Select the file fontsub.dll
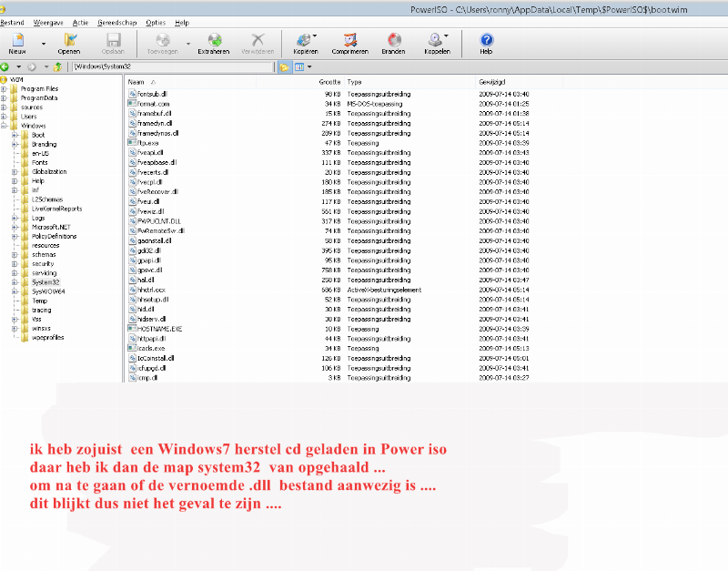The height and width of the screenshot is (571, 728). (x=152, y=95)
